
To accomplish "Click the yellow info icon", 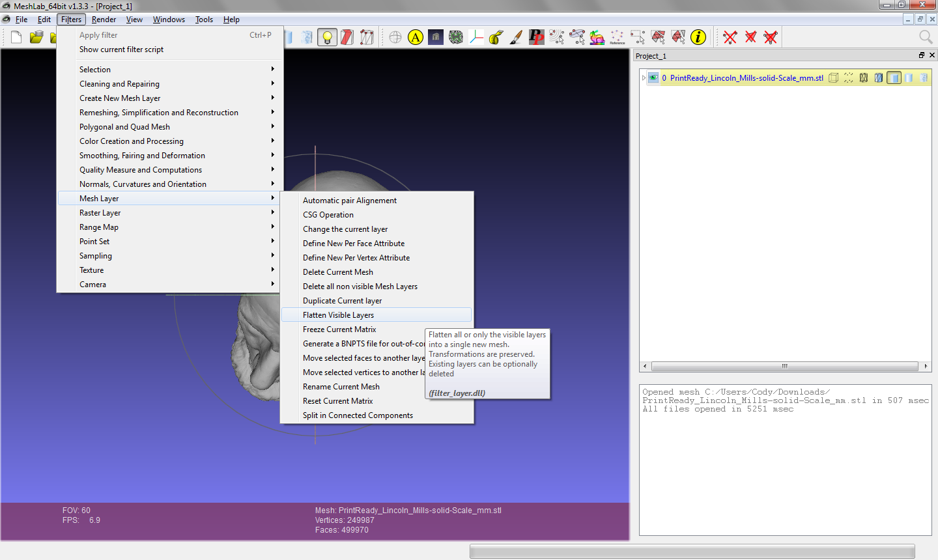I will tap(698, 37).
